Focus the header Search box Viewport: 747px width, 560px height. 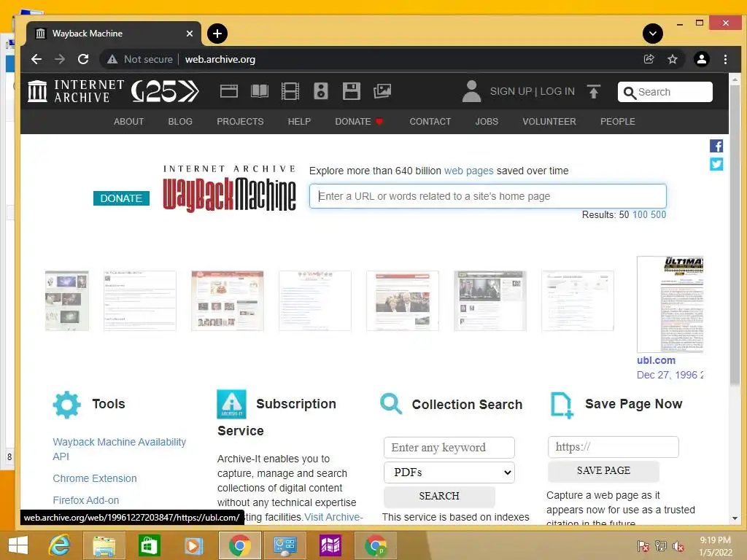coord(665,92)
